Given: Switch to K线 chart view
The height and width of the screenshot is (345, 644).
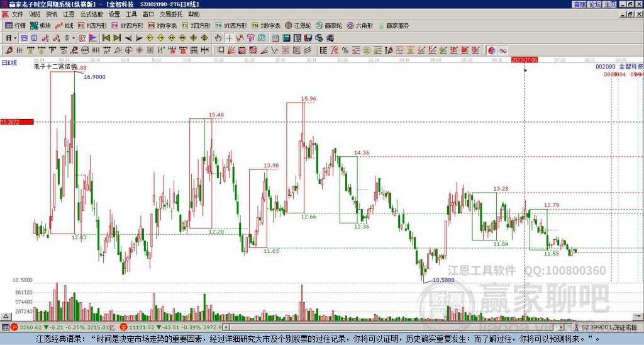Looking at the screenshot, I should pos(64,25).
